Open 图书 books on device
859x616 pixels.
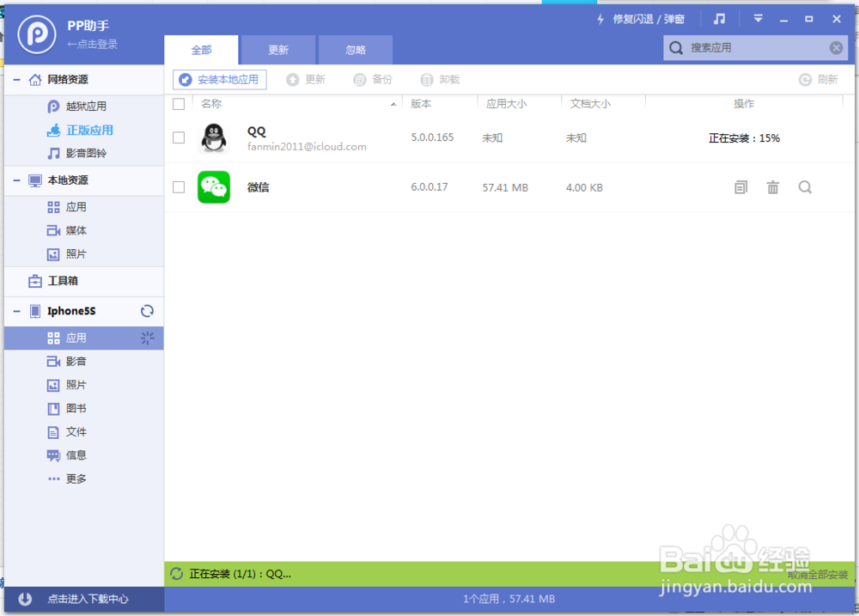click(67, 409)
